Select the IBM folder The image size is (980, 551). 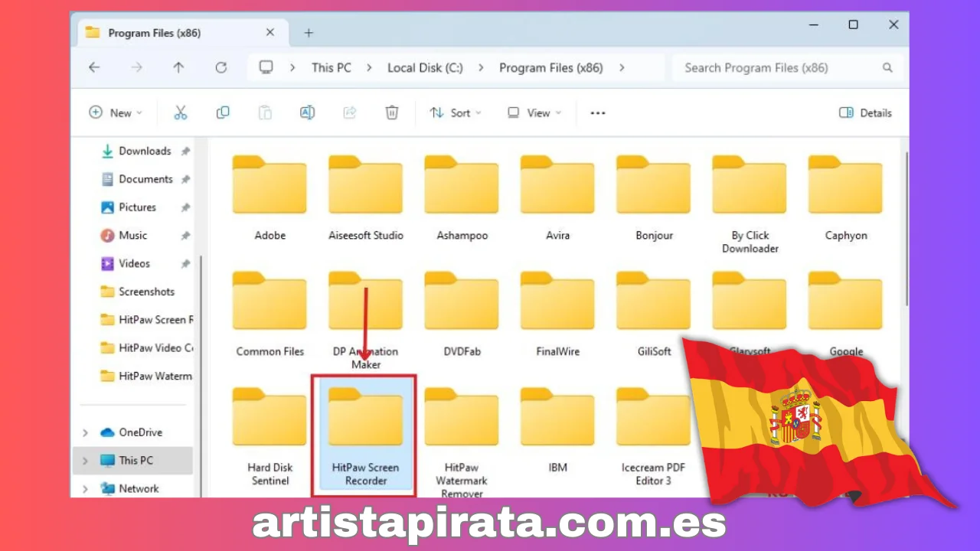pyautogui.click(x=558, y=430)
